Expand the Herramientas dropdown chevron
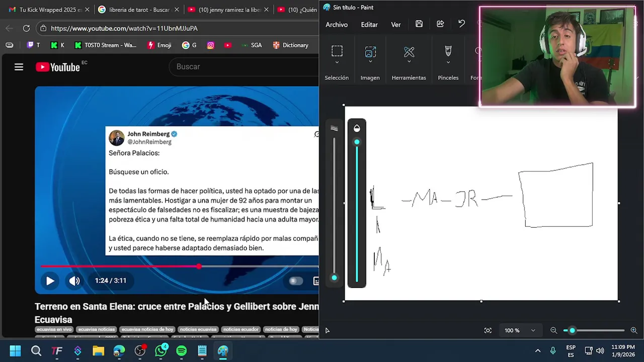 [409, 62]
